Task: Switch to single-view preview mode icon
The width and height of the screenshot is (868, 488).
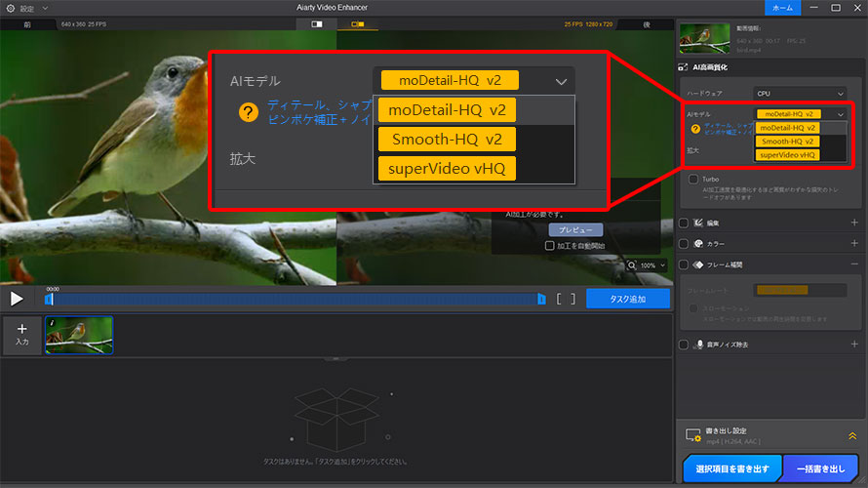Action: pos(317,24)
